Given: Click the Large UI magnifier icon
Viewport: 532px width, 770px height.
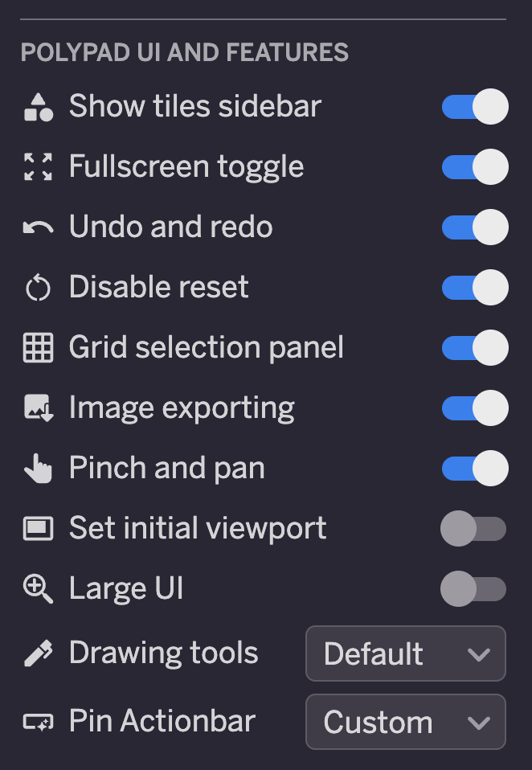Looking at the screenshot, I should 38,588.
